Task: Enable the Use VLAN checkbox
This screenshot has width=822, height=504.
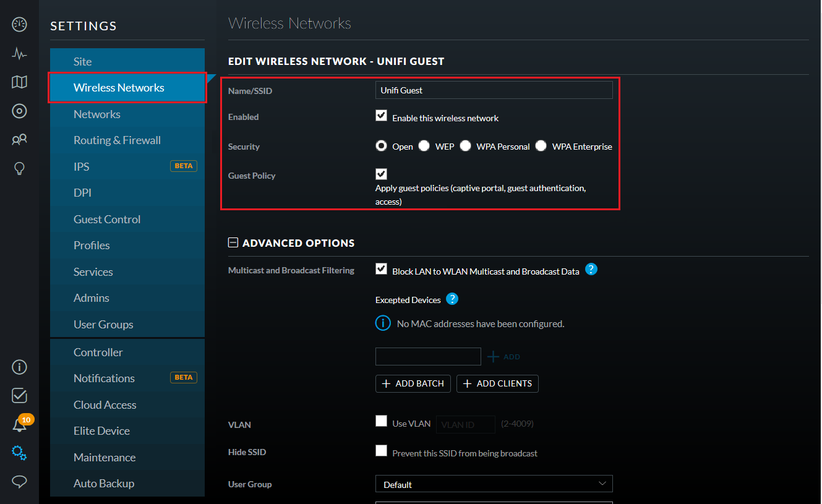Action: (x=381, y=422)
